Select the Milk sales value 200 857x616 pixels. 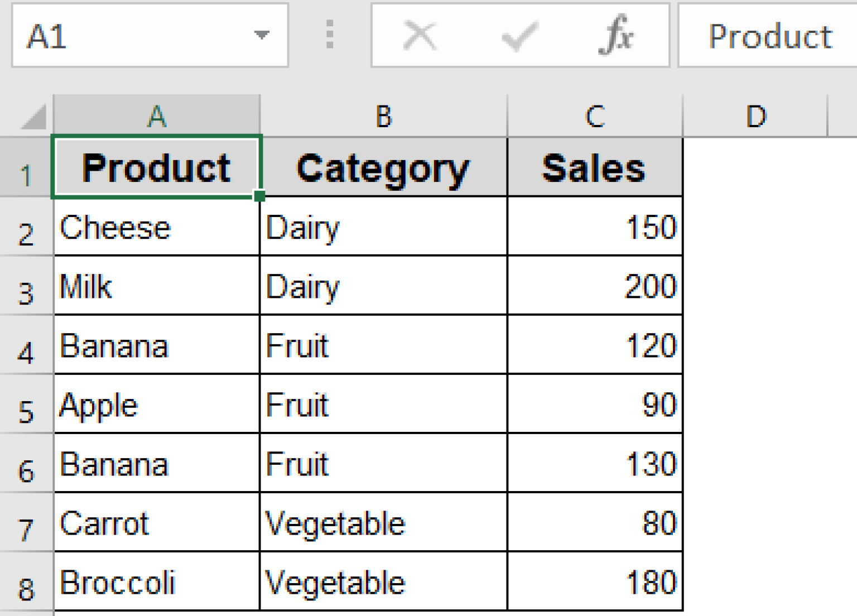click(x=594, y=286)
